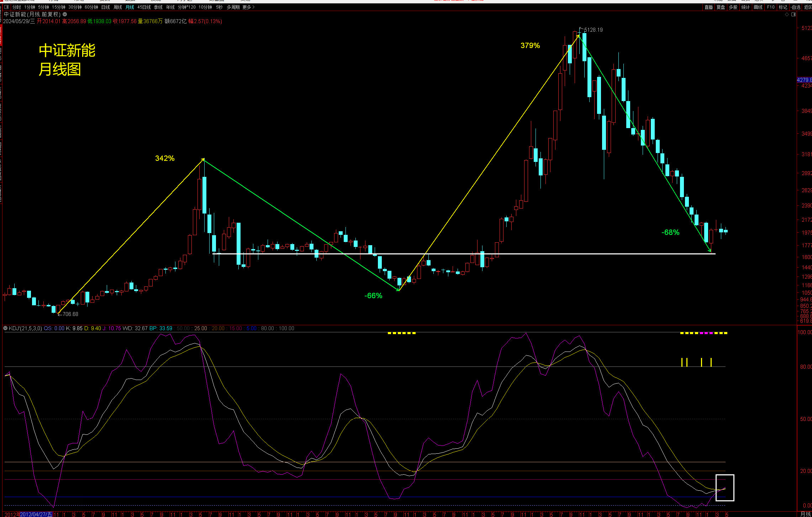Toggle the left sidebar panel icon
This screenshot has width=812, height=517.
6,7
